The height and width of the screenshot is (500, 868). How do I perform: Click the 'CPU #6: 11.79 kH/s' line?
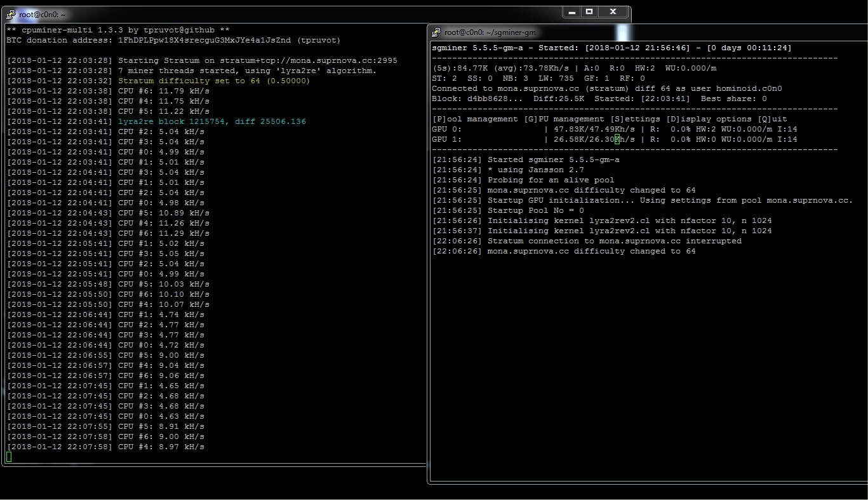point(108,91)
